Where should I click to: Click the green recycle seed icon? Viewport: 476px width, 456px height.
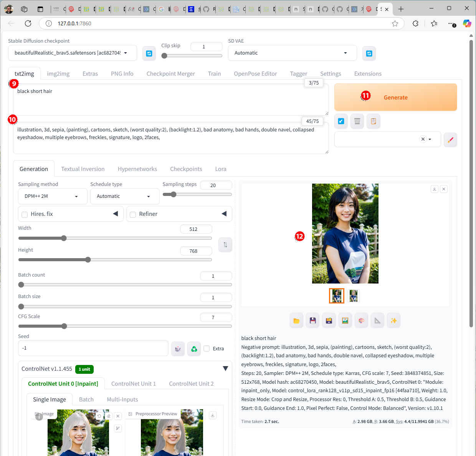(x=194, y=349)
